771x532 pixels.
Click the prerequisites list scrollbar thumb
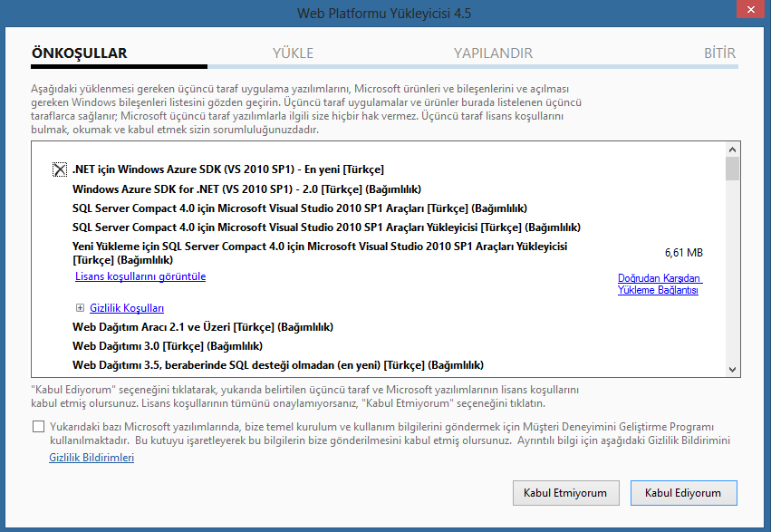[732, 169]
